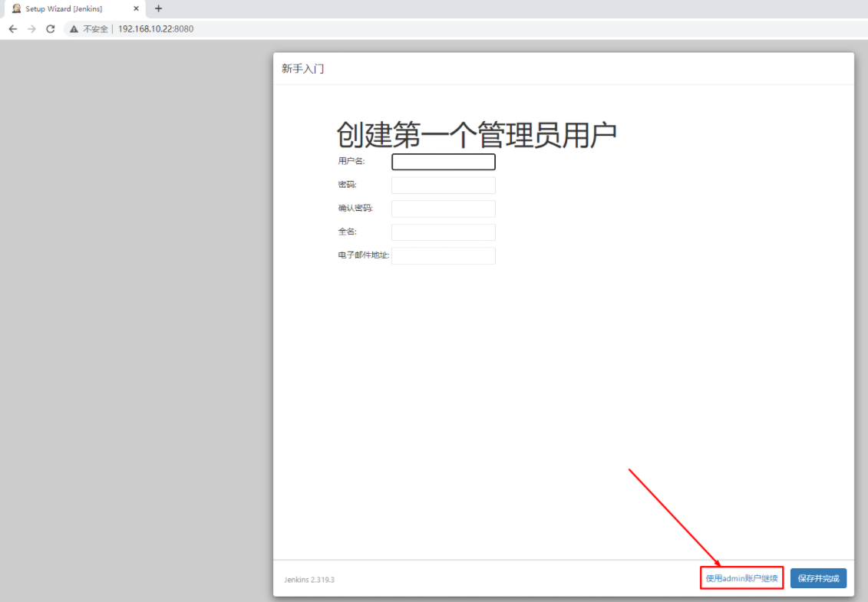Open a new tab with plus icon

158,8
